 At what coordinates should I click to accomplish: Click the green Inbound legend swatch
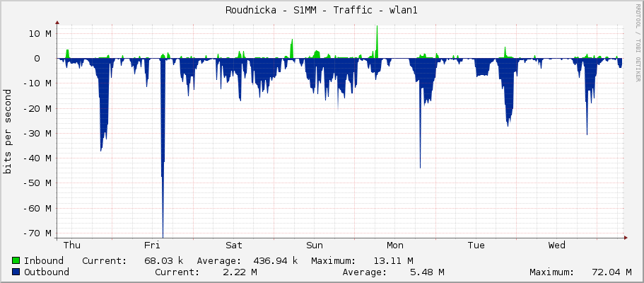pyautogui.click(x=16, y=260)
